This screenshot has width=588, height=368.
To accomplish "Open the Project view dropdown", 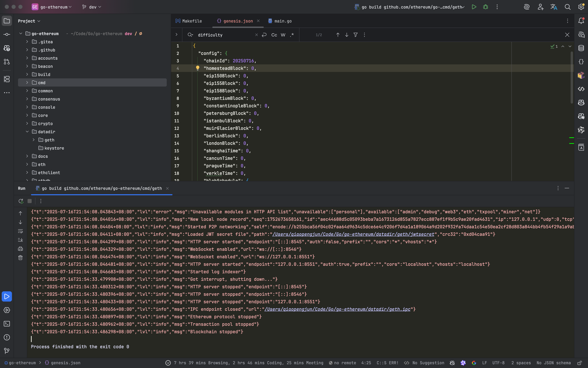I will tap(29, 21).
